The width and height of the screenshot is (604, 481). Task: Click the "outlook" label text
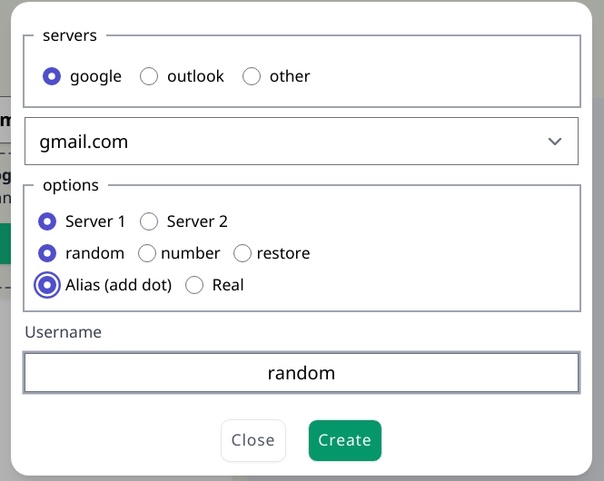pyautogui.click(x=196, y=76)
